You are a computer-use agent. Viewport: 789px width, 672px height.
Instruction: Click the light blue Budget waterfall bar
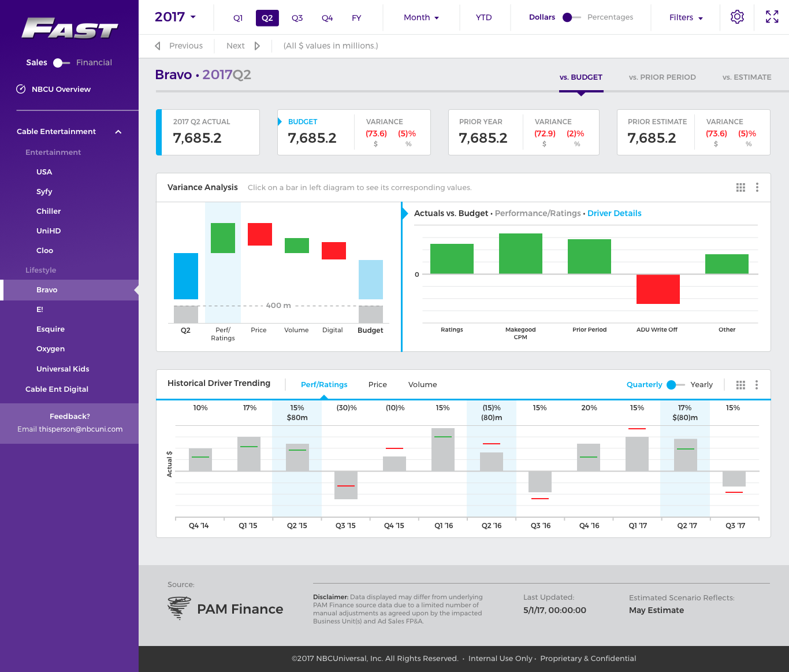pos(371,280)
